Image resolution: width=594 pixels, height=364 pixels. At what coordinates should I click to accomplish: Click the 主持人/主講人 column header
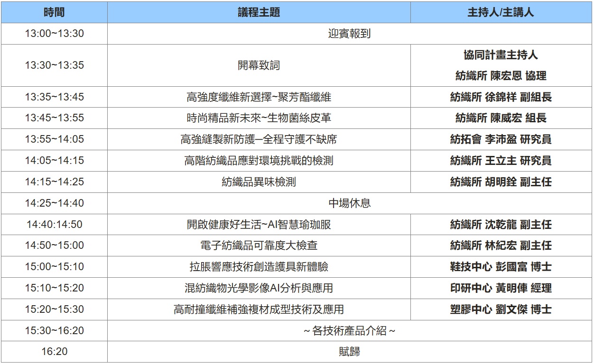[x=501, y=13]
